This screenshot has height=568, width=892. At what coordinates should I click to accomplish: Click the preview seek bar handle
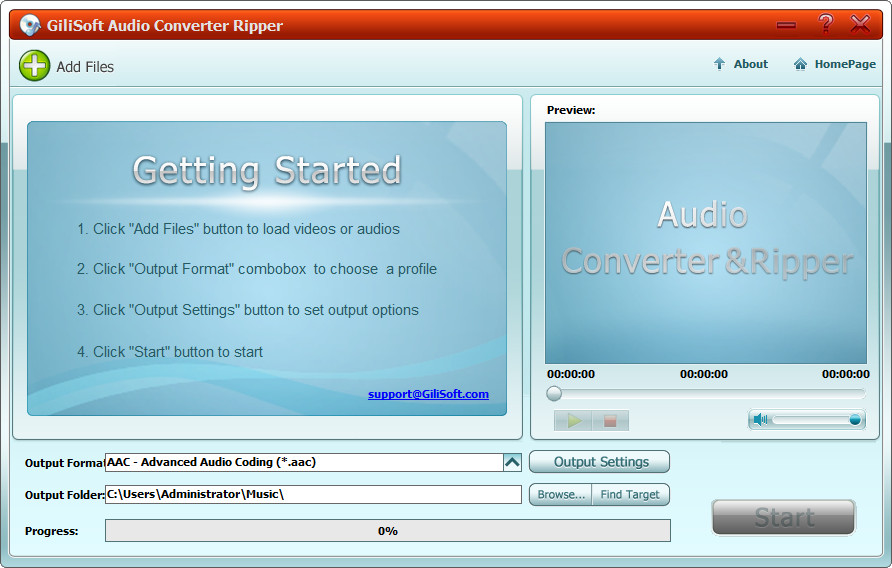pyautogui.click(x=554, y=393)
